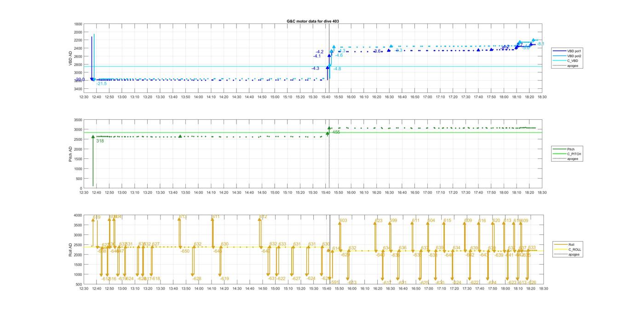
Task: Click the "-591" label in Roll plot
Action: [334, 282]
